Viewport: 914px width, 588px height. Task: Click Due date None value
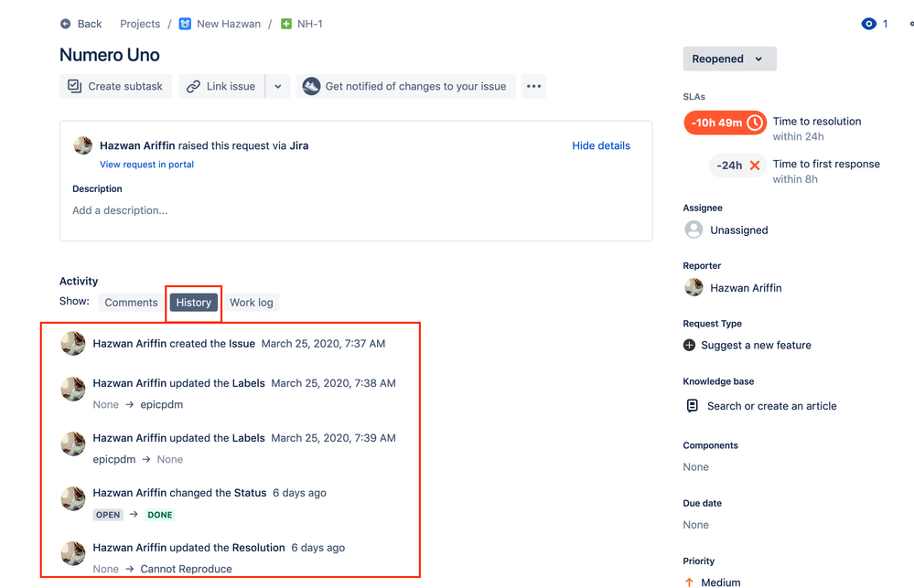click(696, 525)
